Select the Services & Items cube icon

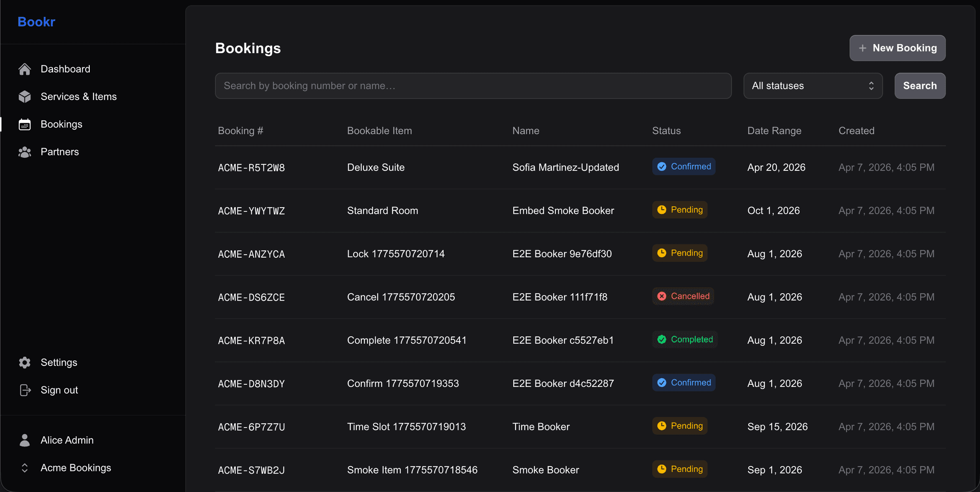pyautogui.click(x=24, y=96)
